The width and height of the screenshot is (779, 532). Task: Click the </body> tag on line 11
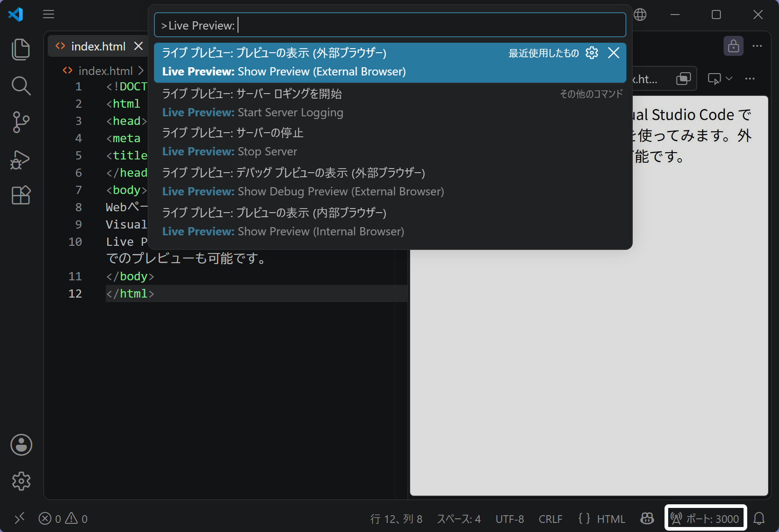pyautogui.click(x=130, y=276)
